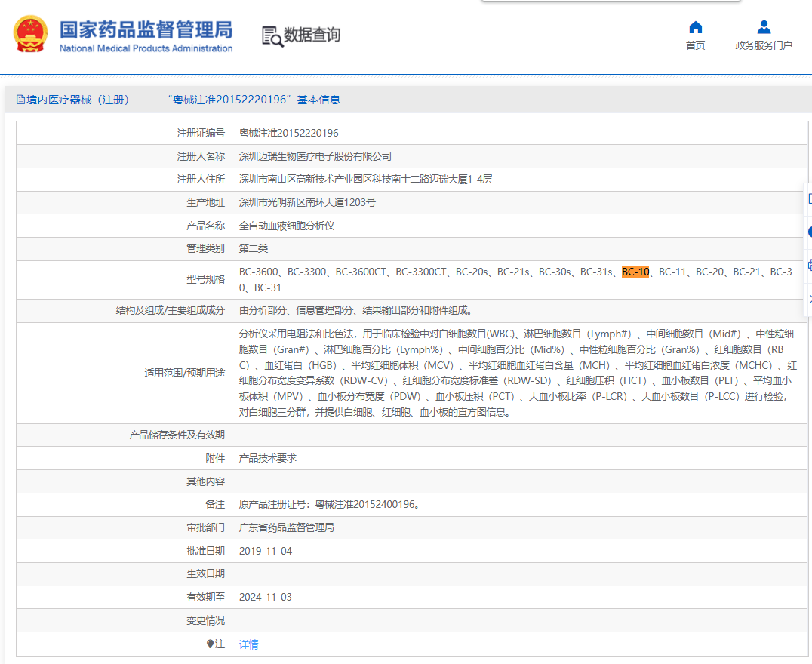Screen dimensions: 812x664
Task: Open the 政务服务门户 user icon
Action: (763, 27)
